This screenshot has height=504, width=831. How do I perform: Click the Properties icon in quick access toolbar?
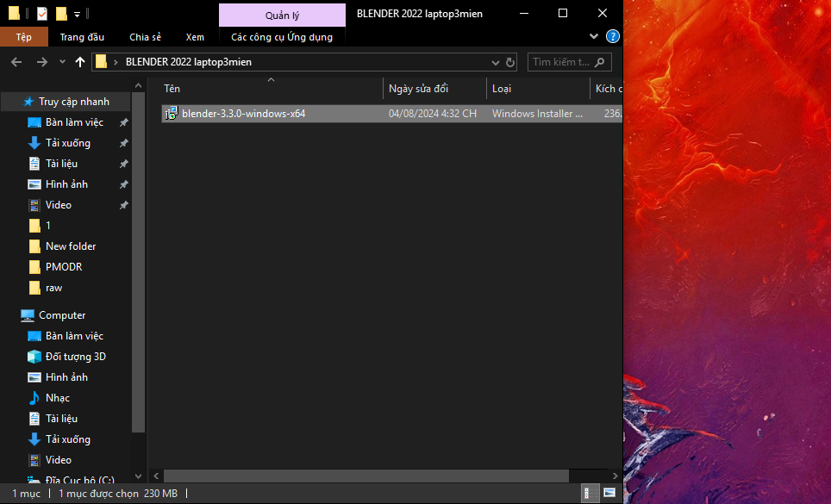[42, 14]
